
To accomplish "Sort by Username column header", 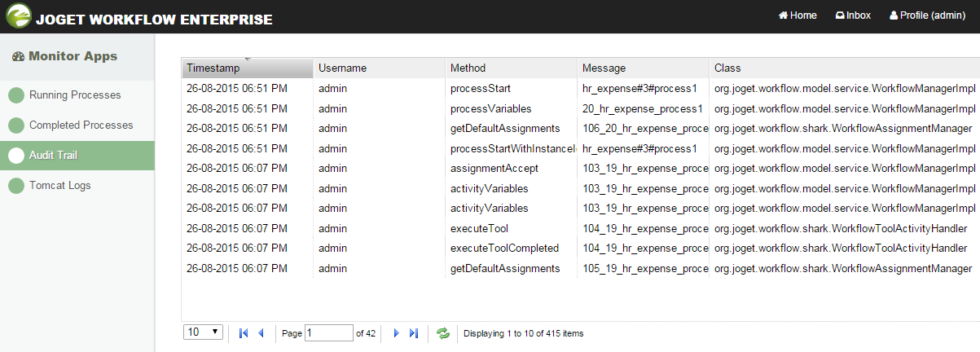I will 379,68.
